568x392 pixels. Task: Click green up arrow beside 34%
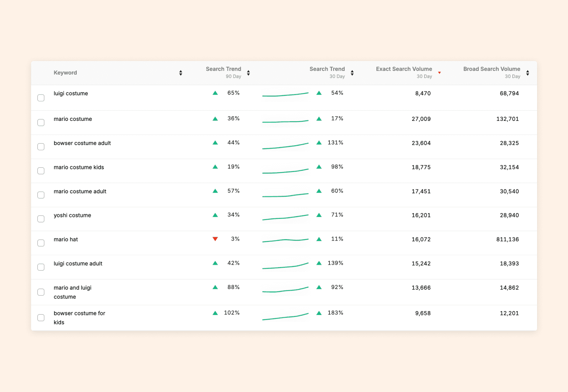(215, 215)
